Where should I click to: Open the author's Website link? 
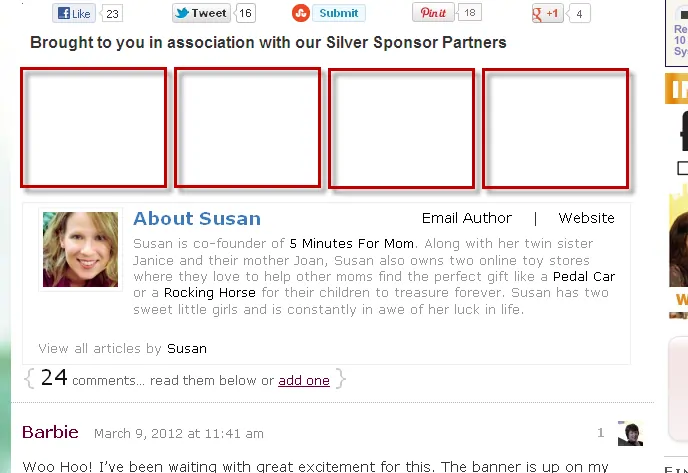[x=586, y=218]
